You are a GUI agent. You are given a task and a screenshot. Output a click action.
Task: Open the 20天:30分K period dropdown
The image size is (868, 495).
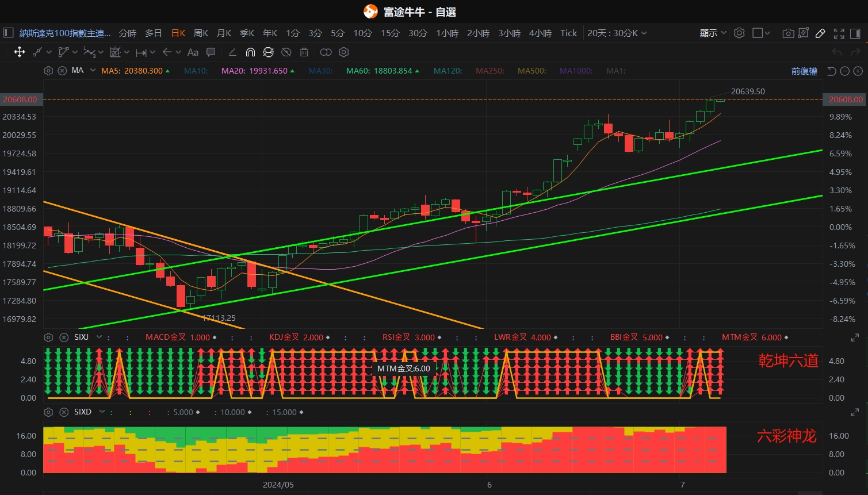click(x=617, y=33)
